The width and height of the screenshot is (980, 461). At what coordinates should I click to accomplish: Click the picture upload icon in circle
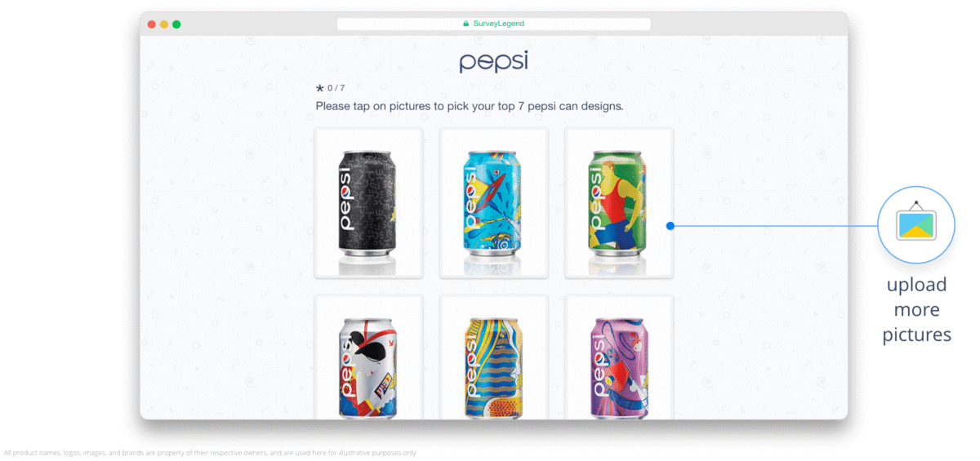pyautogui.click(x=915, y=224)
